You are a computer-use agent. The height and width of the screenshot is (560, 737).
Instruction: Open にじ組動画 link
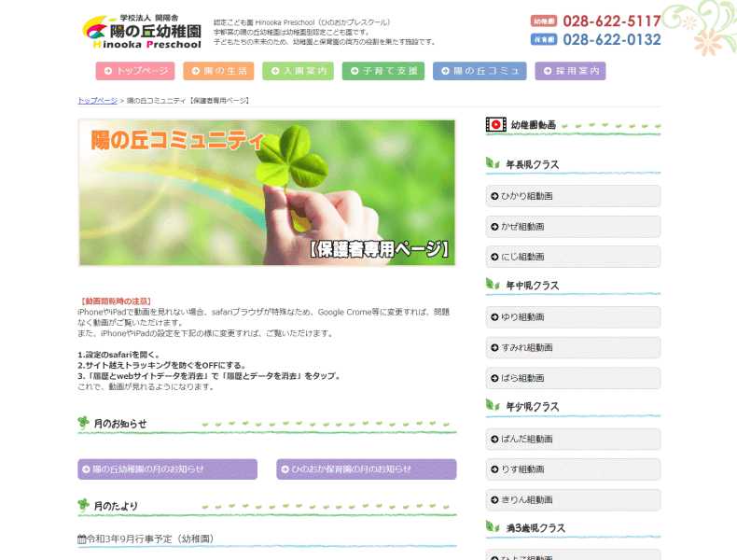tap(573, 257)
